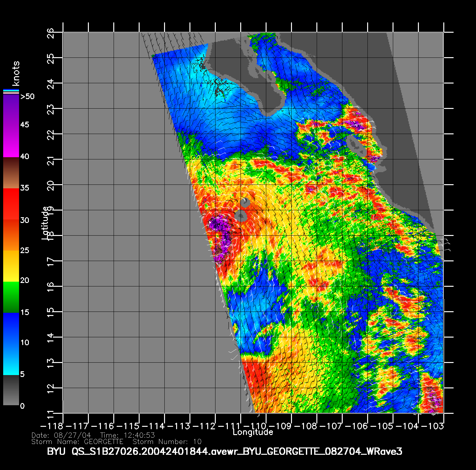Screen dimensions: 476x470
Task: Select the cyan 5-10 knots legend band
Action: click(11, 359)
